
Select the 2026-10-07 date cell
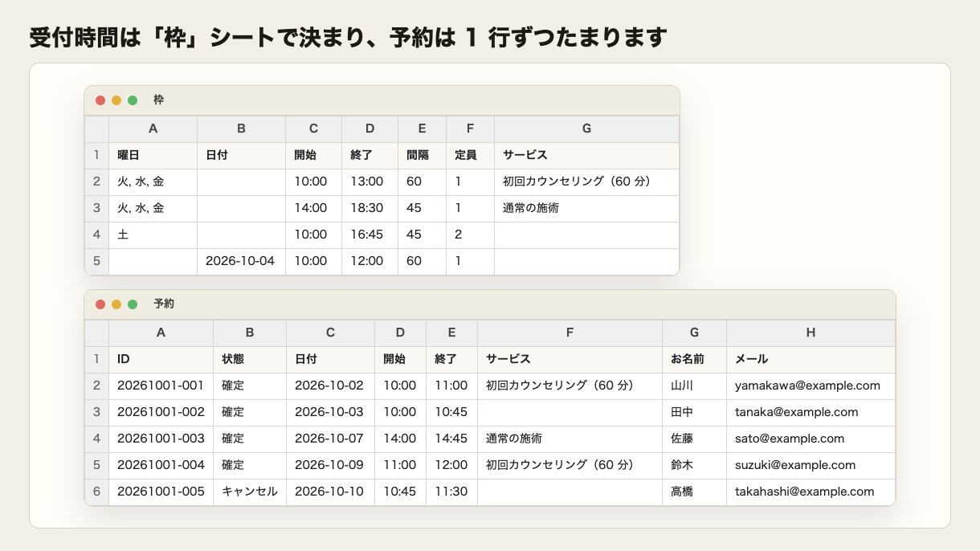331,439
